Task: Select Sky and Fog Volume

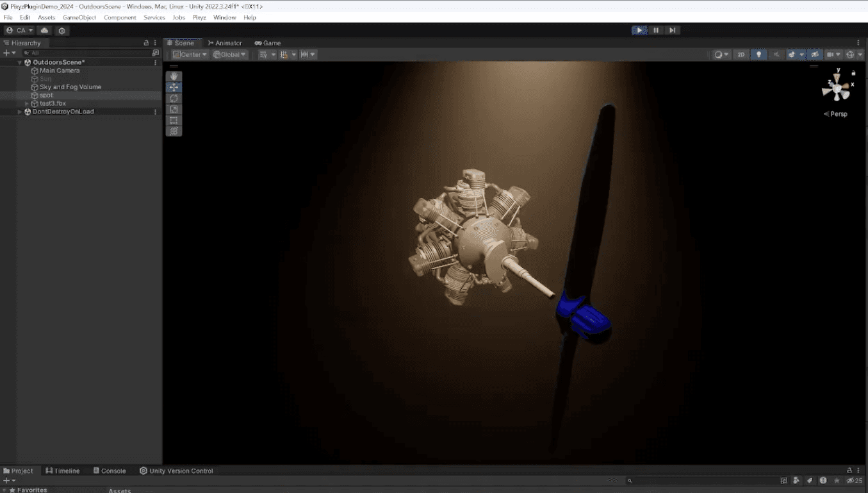Action: tap(70, 87)
